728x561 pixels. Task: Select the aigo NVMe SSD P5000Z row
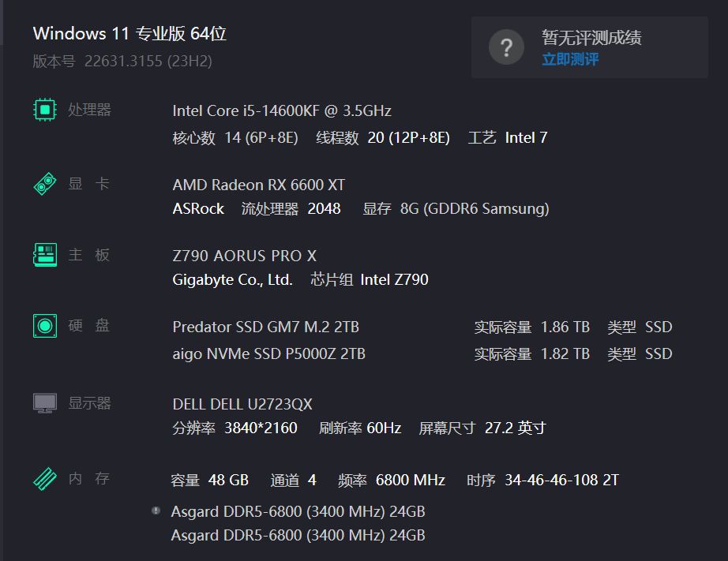click(x=268, y=353)
